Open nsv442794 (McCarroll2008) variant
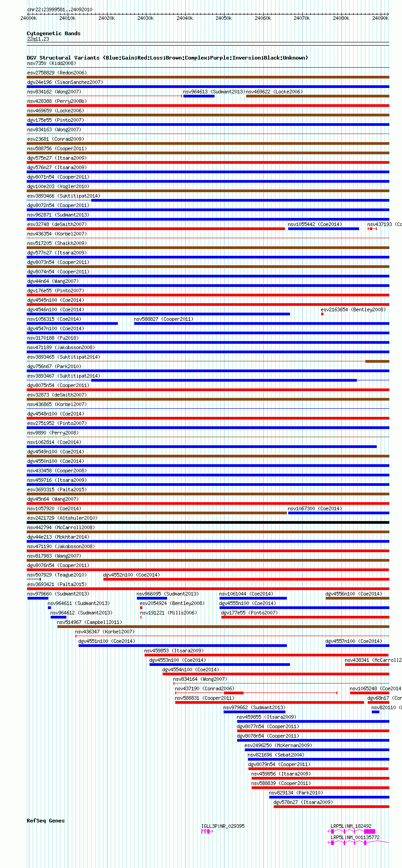Viewport: 402px width, 868px height. click(x=61, y=527)
